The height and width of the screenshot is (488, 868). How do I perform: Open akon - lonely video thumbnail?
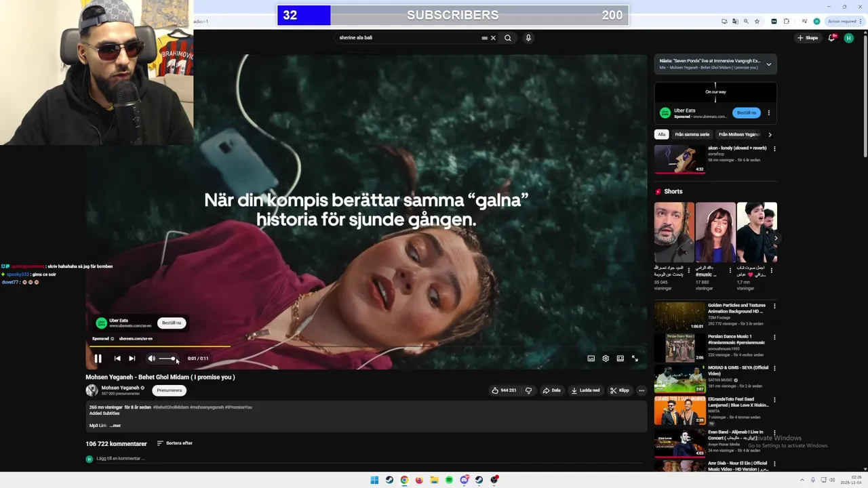pos(679,159)
